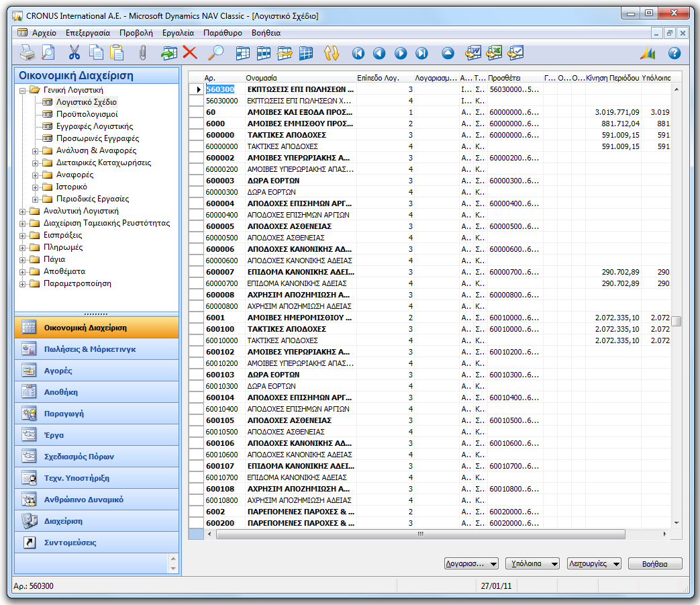Open Find with the magnifier icon
This screenshot has width=700, height=605.
point(216,53)
